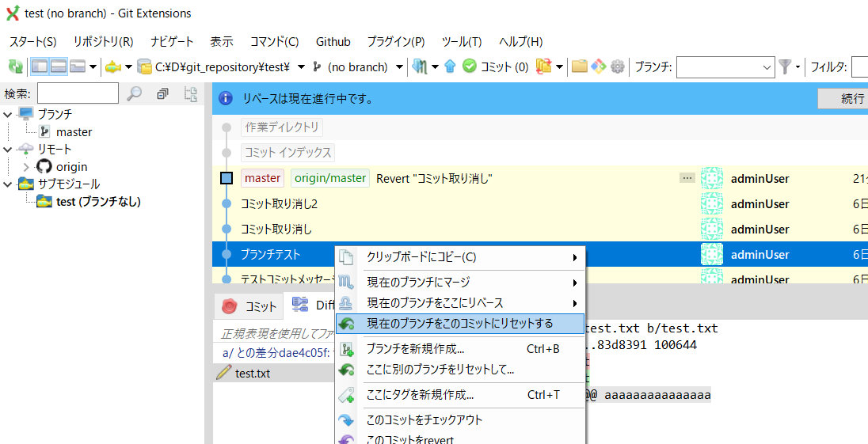Click the Push up-arrow icon
The width and height of the screenshot is (868, 444).
(450, 67)
